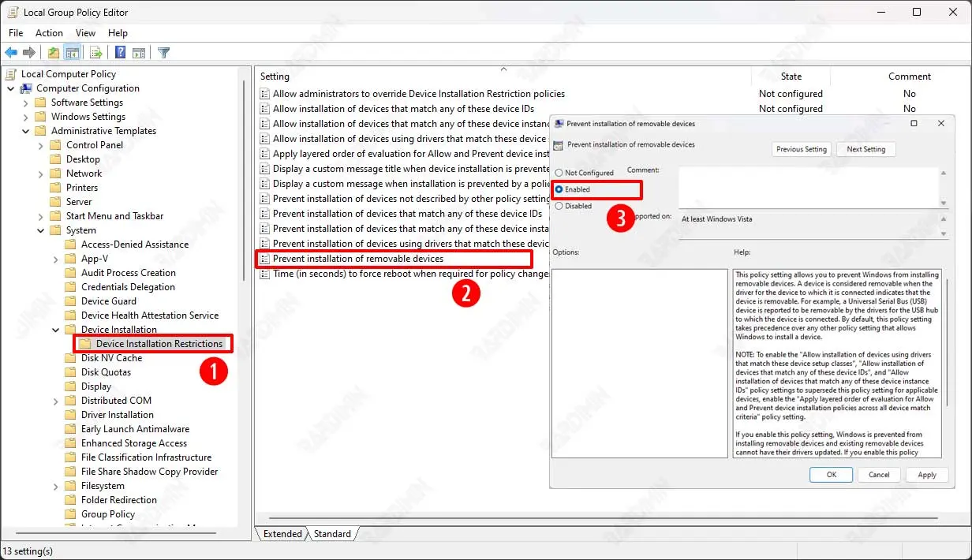Collapse the Administrative Templates node
This screenshot has width=972, height=560.
coord(26,131)
